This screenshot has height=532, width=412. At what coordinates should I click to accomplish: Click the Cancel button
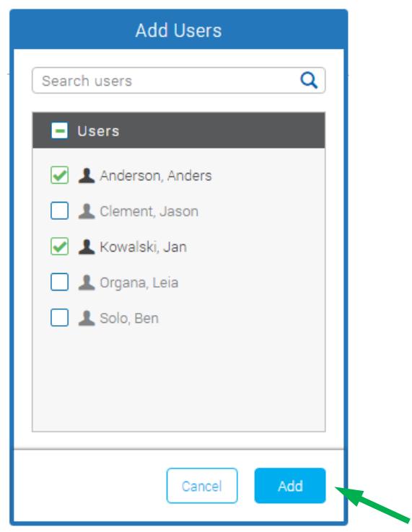tap(202, 486)
